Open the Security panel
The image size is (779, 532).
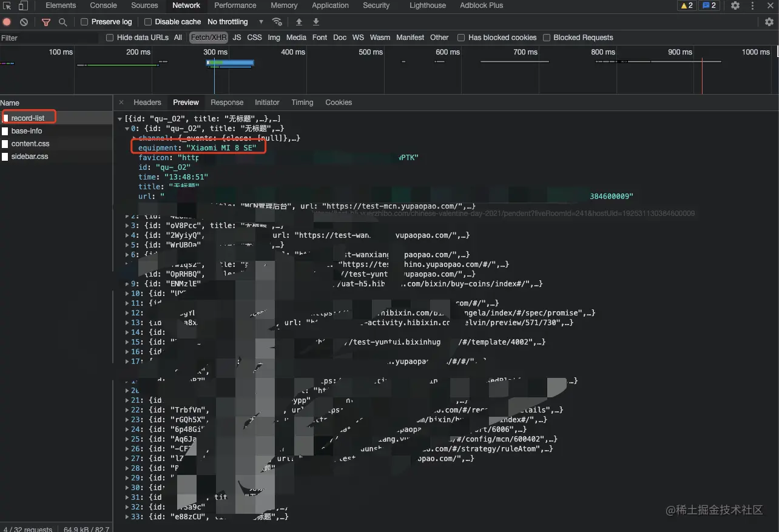pos(376,5)
